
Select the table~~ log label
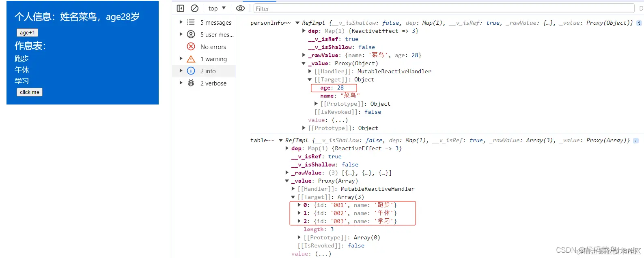262,140
